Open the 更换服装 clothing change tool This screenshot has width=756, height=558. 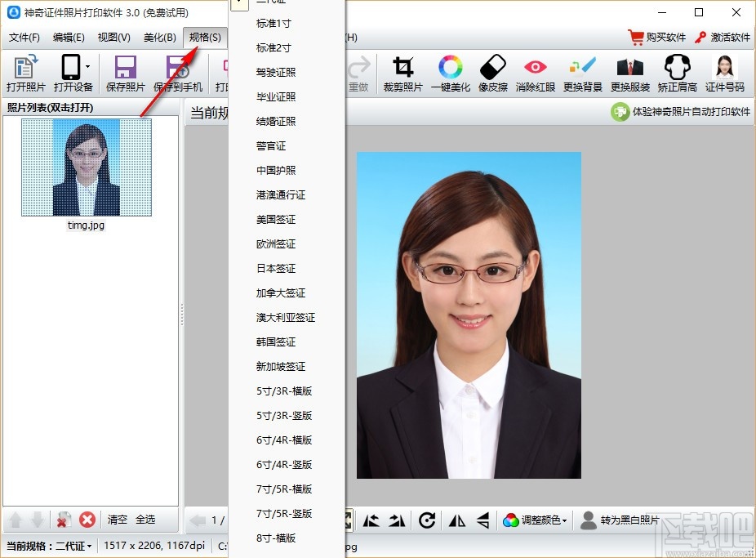(630, 73)
